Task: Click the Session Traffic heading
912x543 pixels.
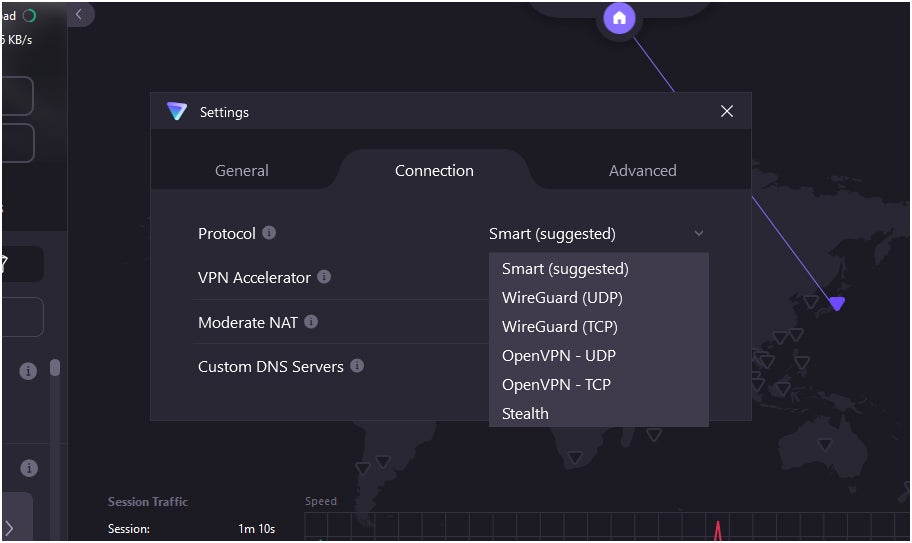Action: [148, 502]
